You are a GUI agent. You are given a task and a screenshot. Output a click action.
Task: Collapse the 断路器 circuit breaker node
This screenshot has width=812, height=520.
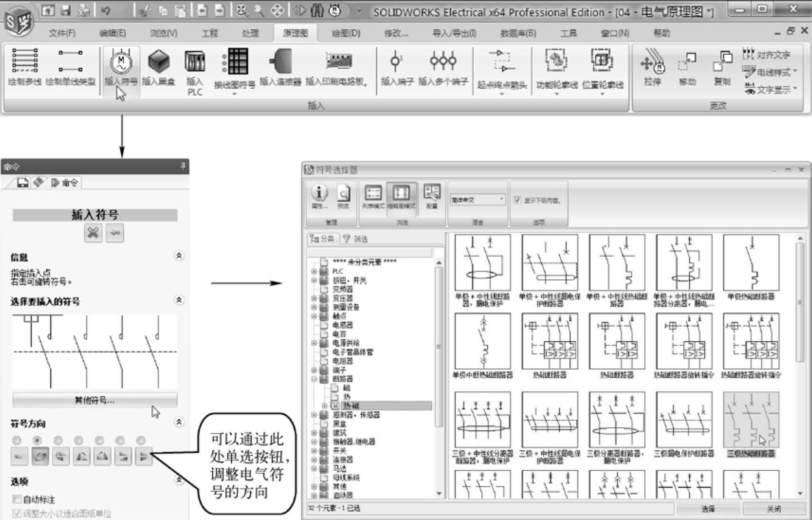[x=314, y=379]
